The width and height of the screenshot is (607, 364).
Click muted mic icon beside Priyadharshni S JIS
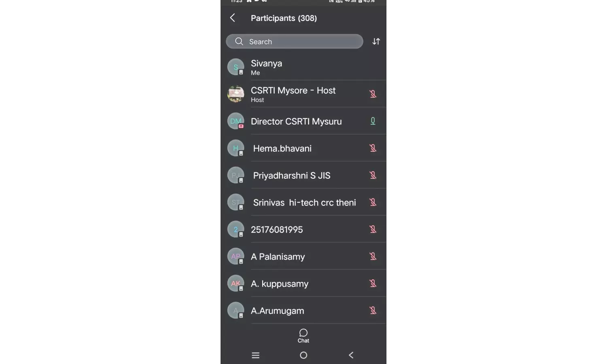coord(373,175)
